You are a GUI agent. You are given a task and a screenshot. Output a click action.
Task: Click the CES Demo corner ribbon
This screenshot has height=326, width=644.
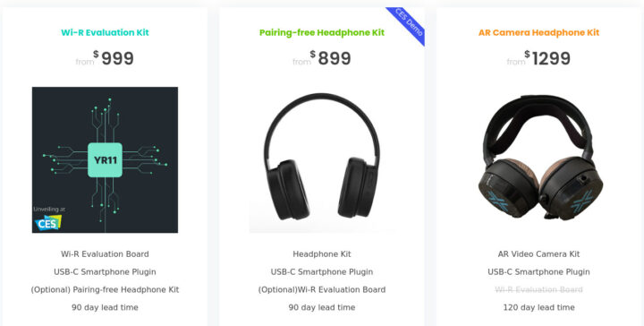point(408,22)
